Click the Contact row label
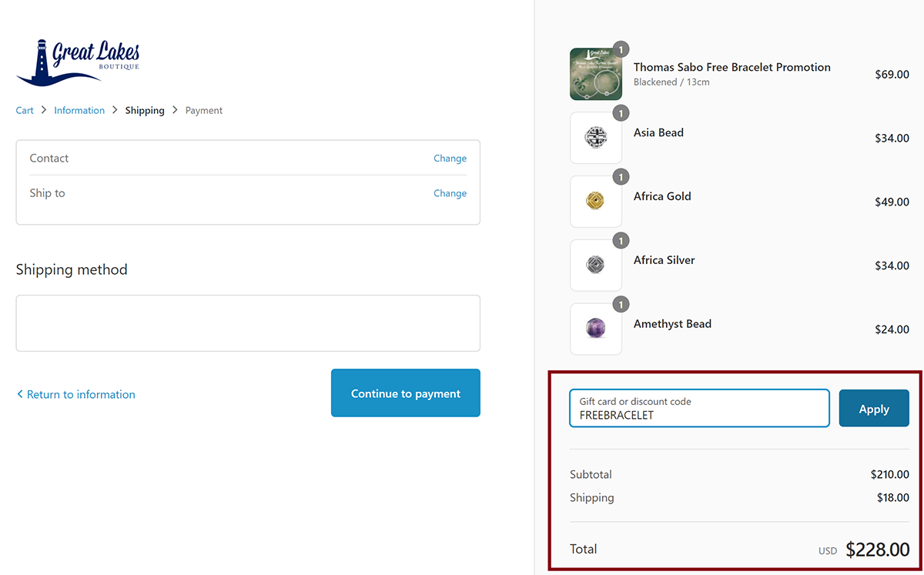 (x=49, y=159)
